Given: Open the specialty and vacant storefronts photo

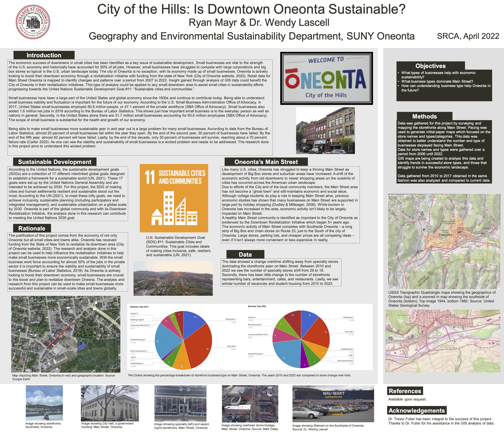Looking at the screenshot, I should 180,403.
